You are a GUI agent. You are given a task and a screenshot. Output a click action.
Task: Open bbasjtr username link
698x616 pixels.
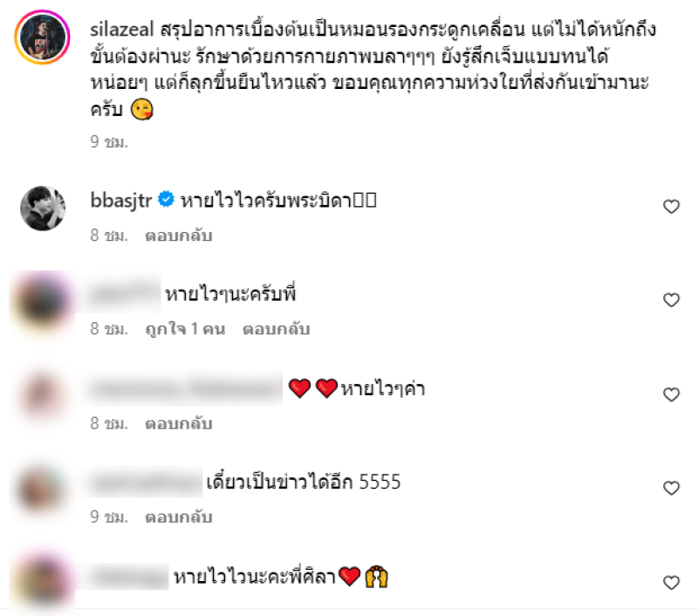(x=121, y=201)
